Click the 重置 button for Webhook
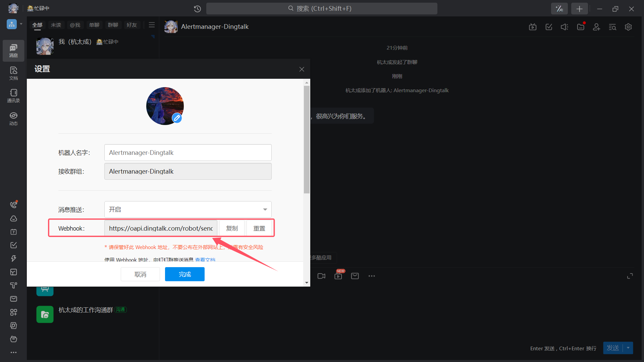Screen dimensions: 644x362 (x=259, y=228)
